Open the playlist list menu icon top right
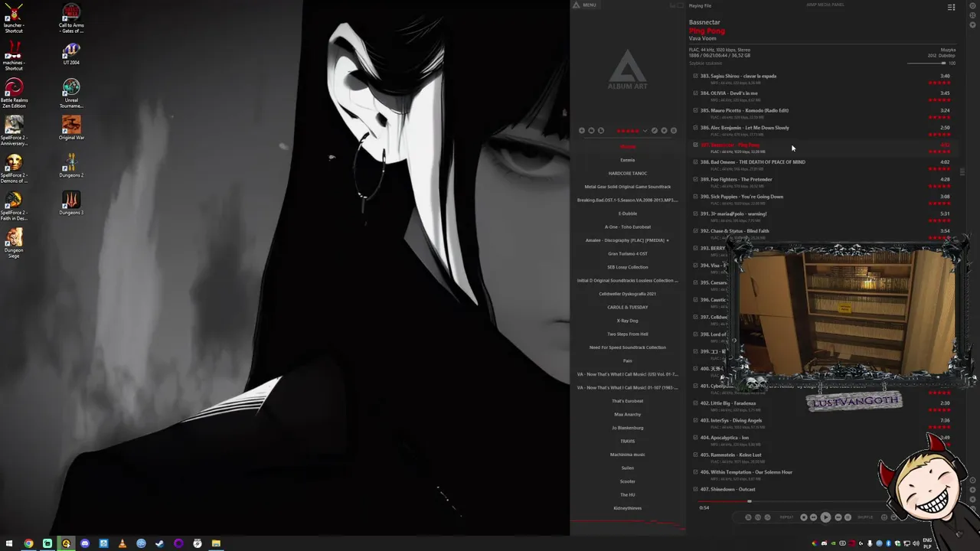980x551 pixels. tap(952, 7)
